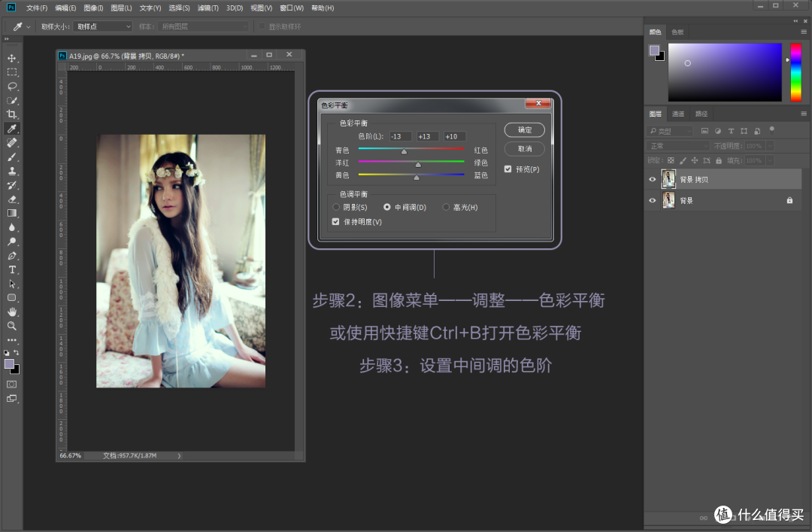
Task: Click the -13 色阶 input field
Action: pyautogui.click(x=399, y=136)
